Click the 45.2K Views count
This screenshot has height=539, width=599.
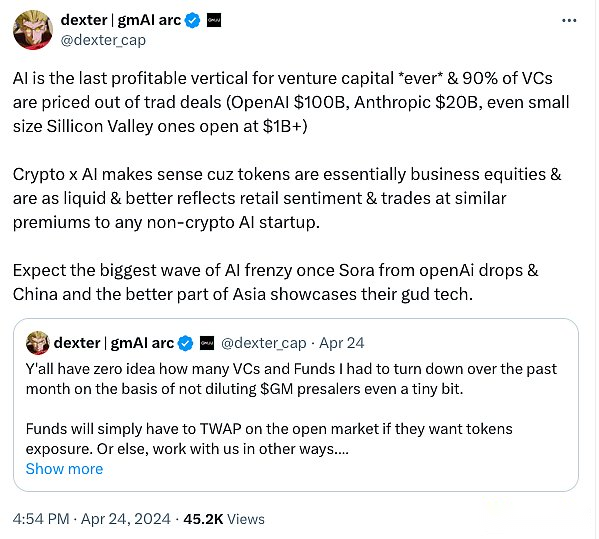[224, 519]
